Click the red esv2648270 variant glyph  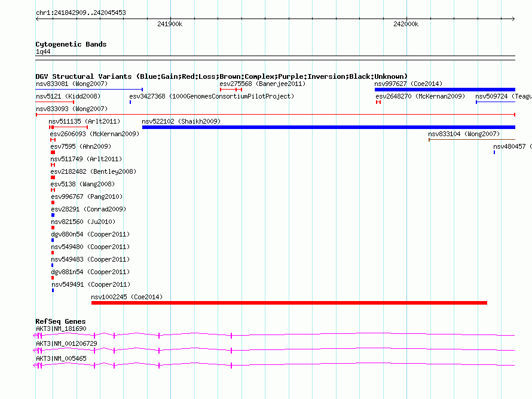point(378,102)
